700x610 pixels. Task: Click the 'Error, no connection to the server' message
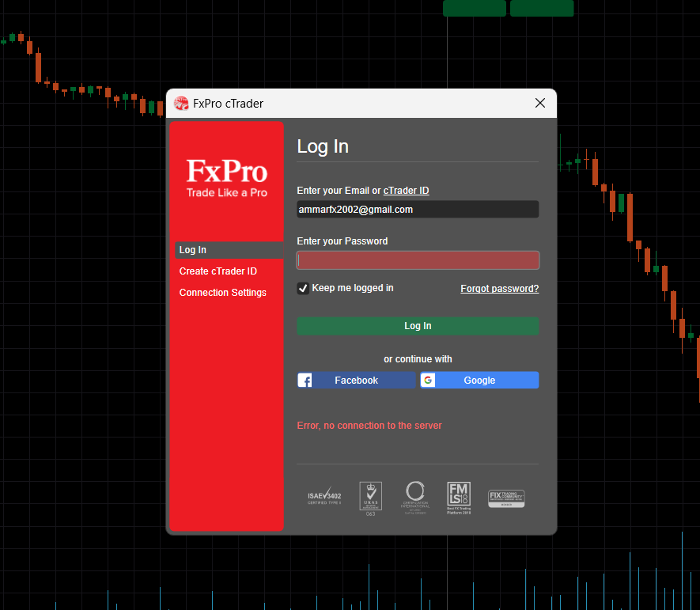(x=369, y=426)
